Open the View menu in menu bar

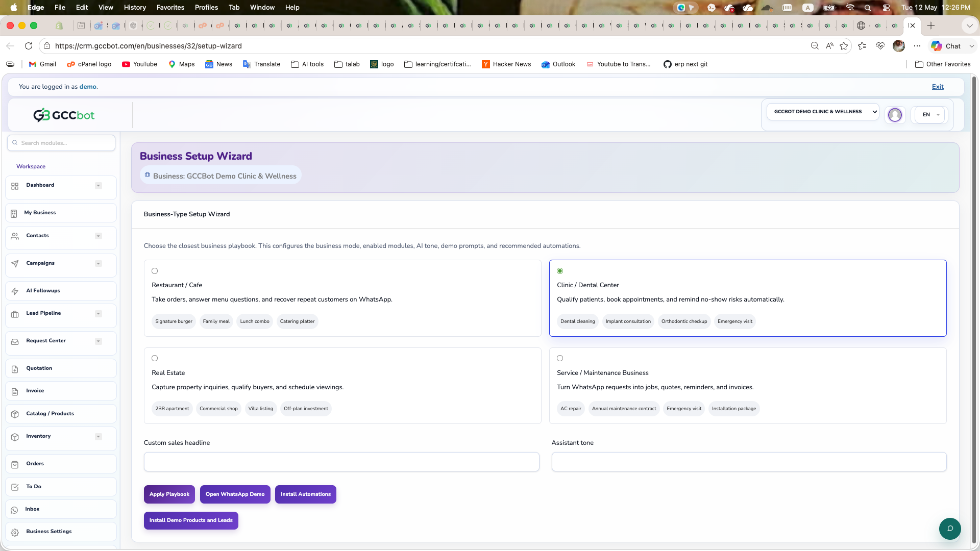click(x=106, y=7)
